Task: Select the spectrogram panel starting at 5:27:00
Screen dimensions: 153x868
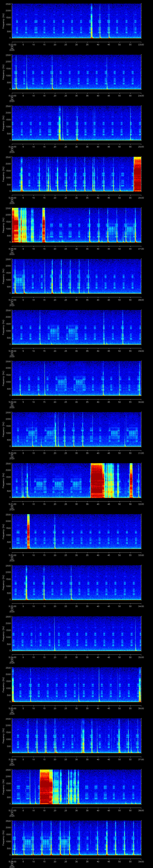Action: tap(77, 276)
